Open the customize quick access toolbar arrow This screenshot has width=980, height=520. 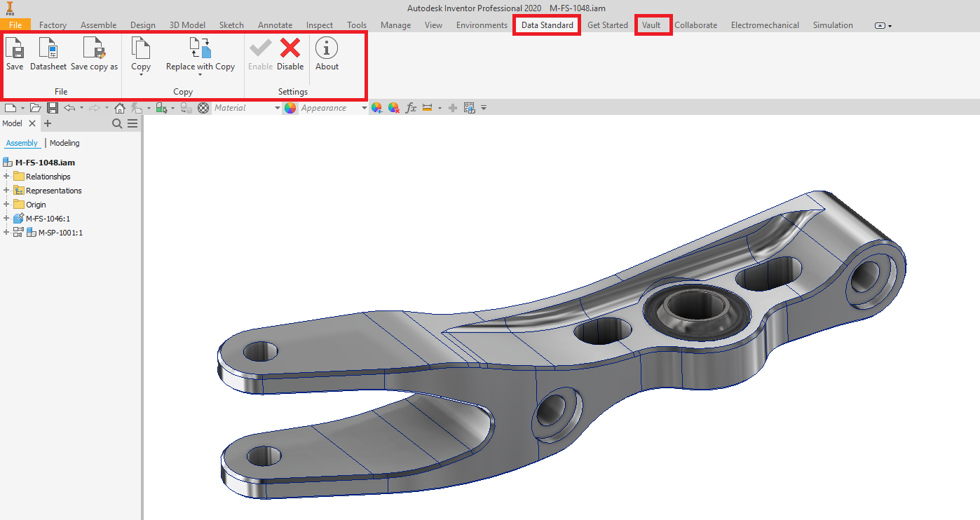pos(483,108)
